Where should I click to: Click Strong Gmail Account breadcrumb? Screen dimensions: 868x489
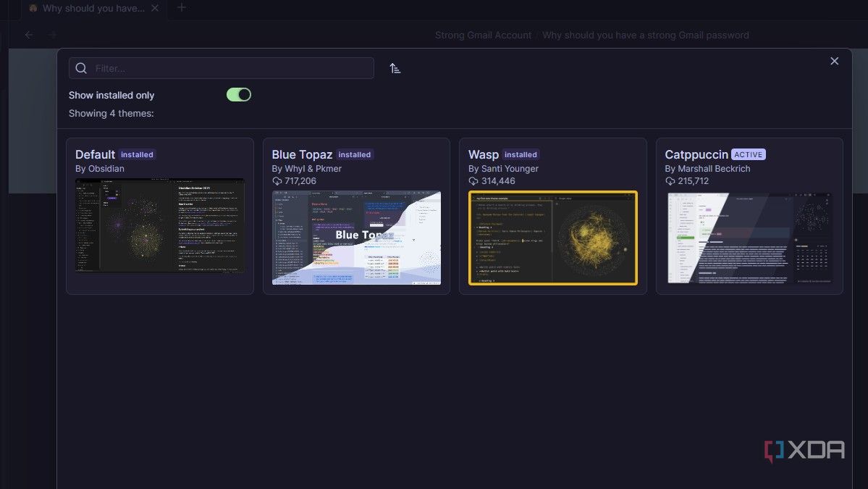point(484,35)
